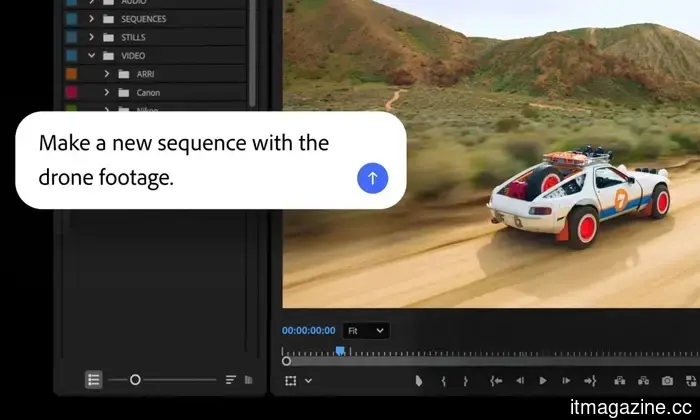Click the Extract button
700x420 pixels.
(x=643, y=381)
